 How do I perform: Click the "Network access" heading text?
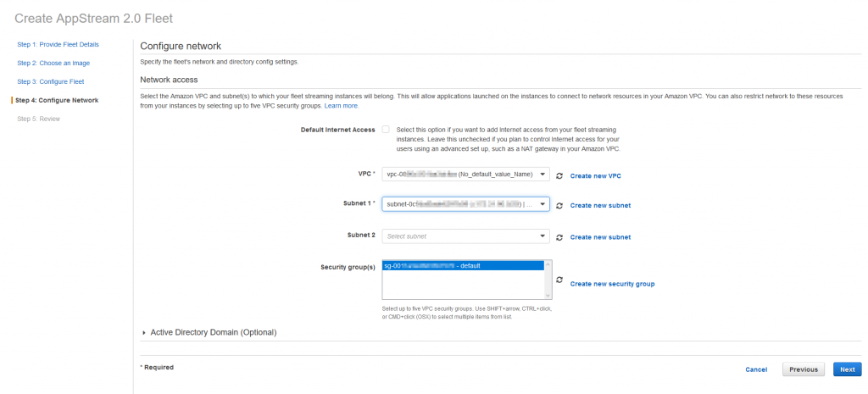tap(170, 80)
